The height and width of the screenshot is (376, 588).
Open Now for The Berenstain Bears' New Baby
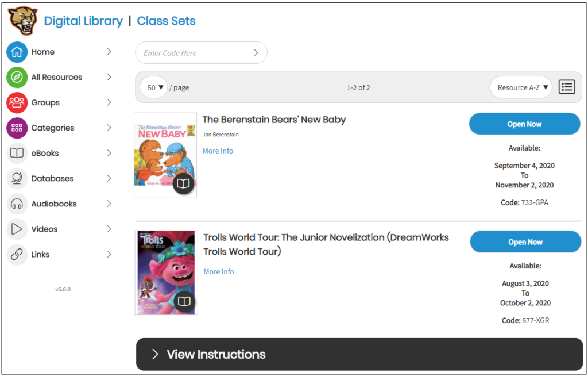(524, 124)
